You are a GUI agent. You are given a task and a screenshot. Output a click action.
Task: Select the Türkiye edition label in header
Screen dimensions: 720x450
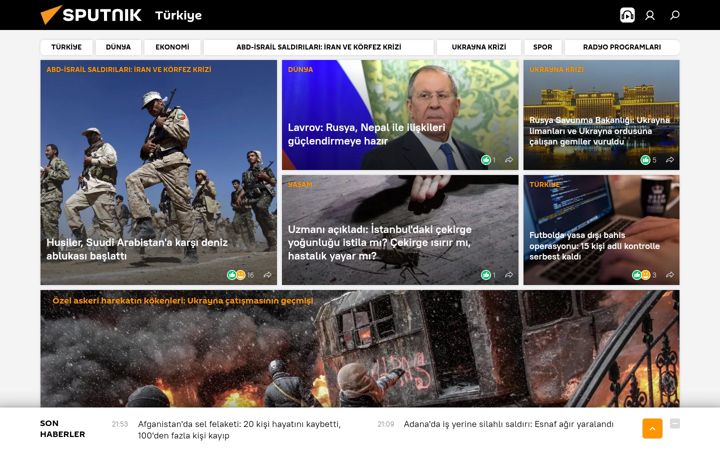pos(179,16)
